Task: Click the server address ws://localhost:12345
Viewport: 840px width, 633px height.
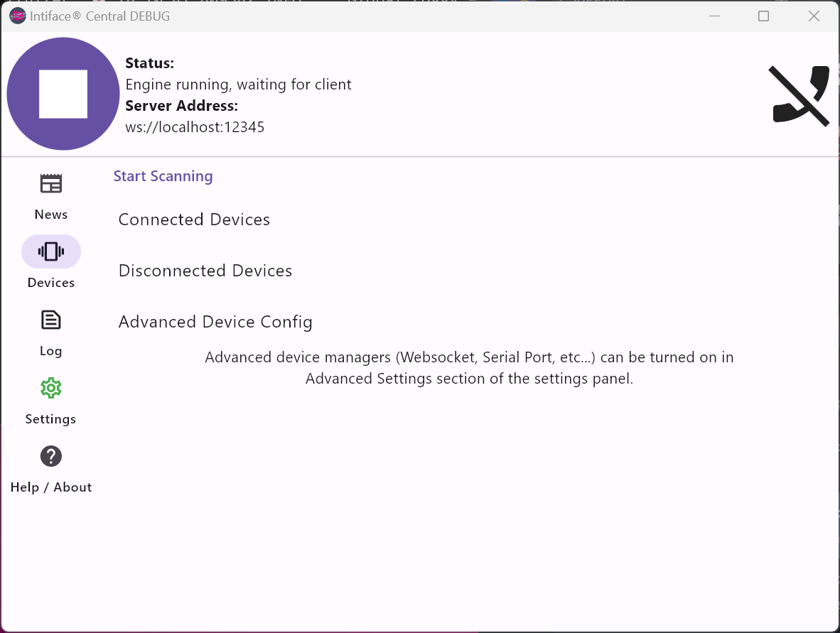Action: (195, 126)
